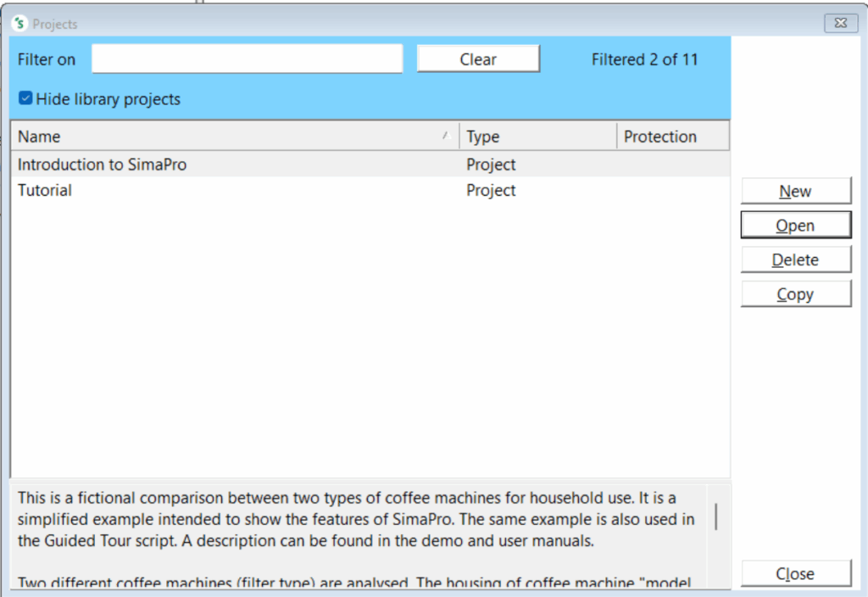Focus the Filter on text field
Screen dimensions: 868x597
(x=247, y=59)
